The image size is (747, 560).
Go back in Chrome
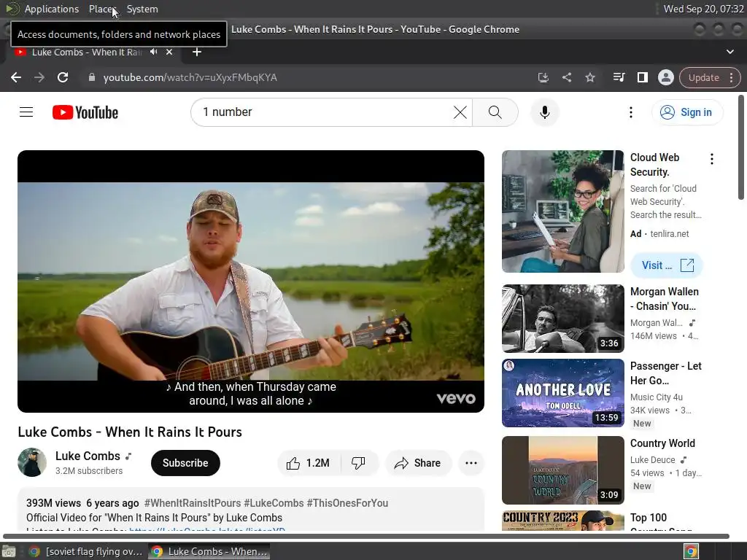16,77
